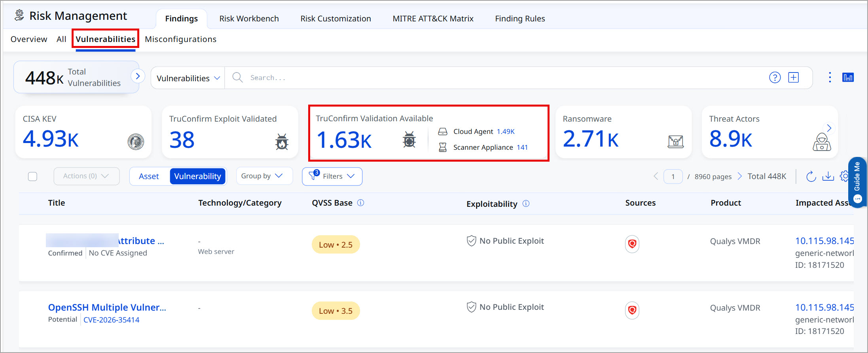868x353 pixels.
Task: Click the shield icon in the Low 2.5 row
Action: 471,241
